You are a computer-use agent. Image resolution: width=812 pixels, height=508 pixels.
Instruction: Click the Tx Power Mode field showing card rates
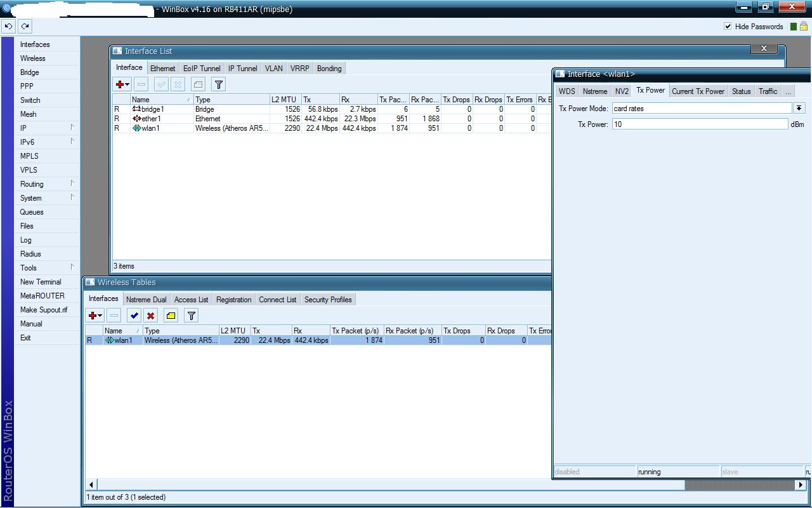click(x=702, y=109)
